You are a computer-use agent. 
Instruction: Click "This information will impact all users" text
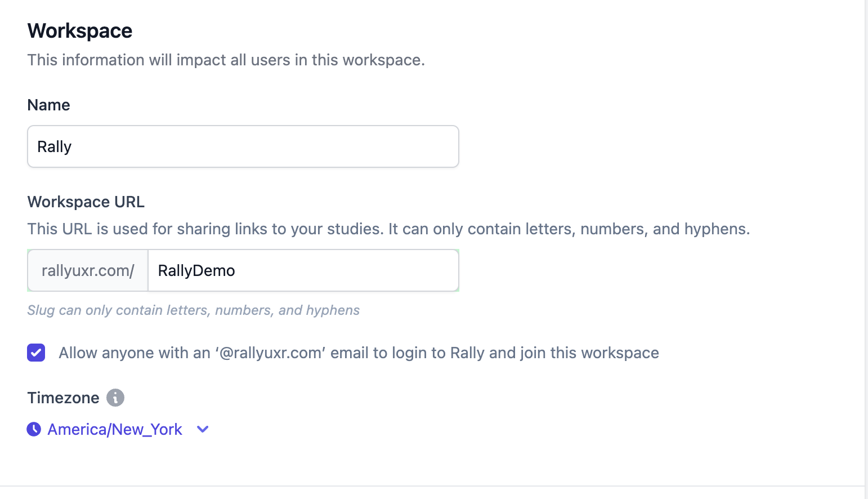point(226,60)
